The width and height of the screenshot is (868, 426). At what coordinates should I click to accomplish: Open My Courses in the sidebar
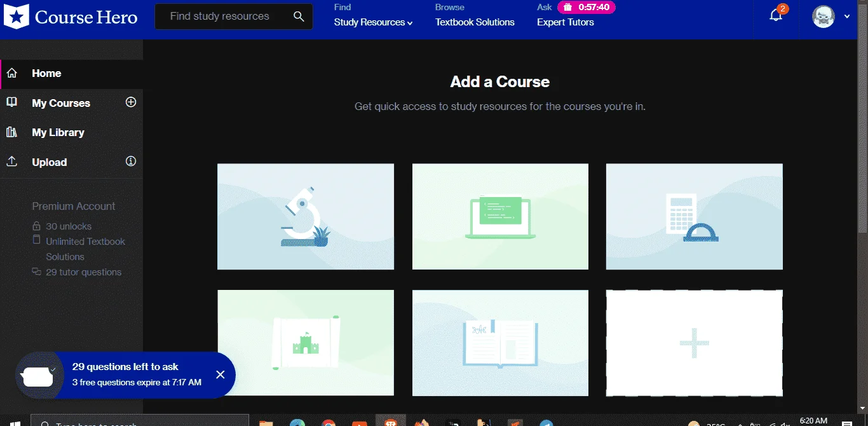tap(61, 103)
